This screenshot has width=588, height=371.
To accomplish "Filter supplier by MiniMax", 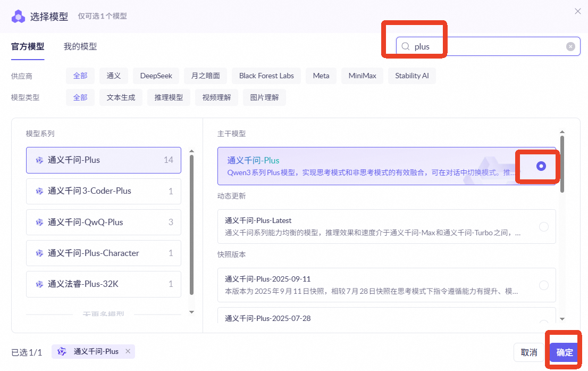I will click(362, 76).
